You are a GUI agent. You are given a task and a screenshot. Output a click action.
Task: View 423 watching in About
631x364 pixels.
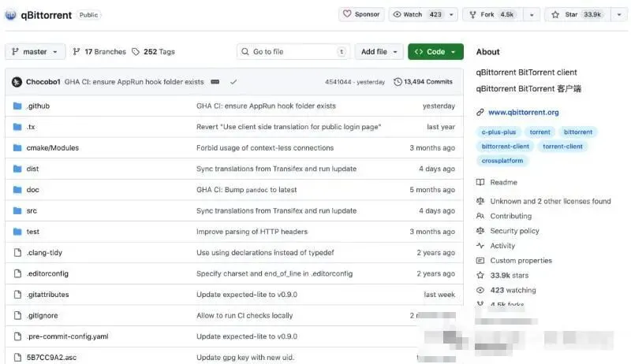[x=513, y=290]
